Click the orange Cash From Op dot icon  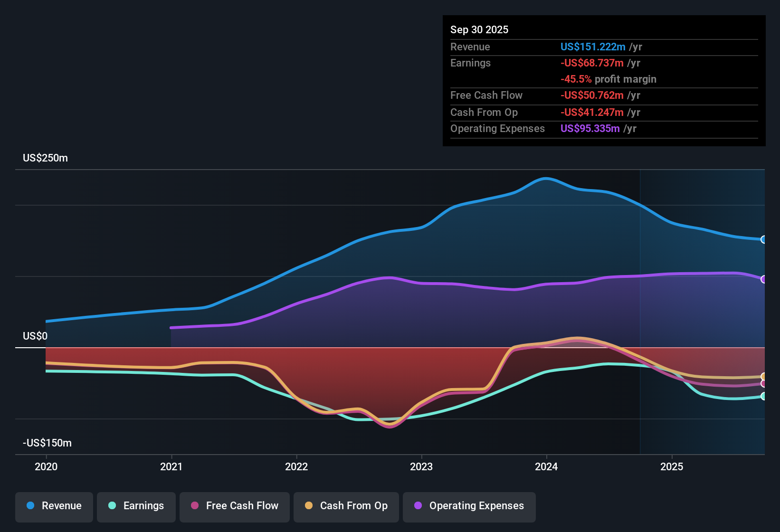click(309, 506)
